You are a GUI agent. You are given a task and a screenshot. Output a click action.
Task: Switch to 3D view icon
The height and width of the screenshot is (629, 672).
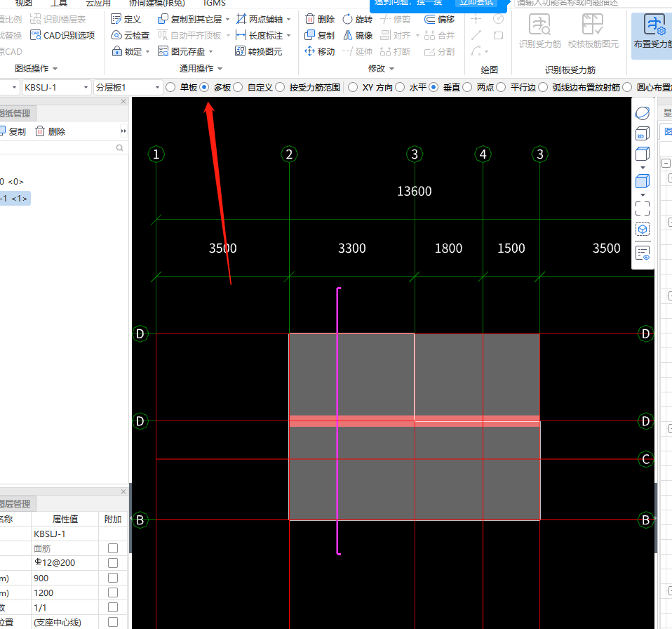pyautogui.click(x=643, y=133)
